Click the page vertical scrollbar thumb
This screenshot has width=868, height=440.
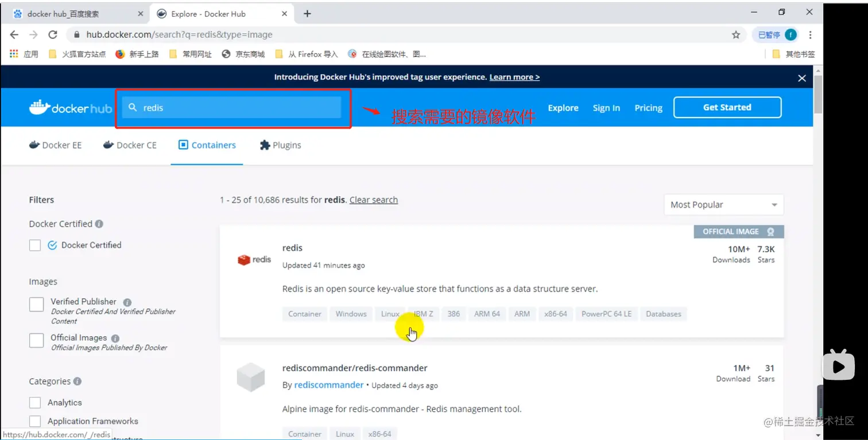[817, 95]
